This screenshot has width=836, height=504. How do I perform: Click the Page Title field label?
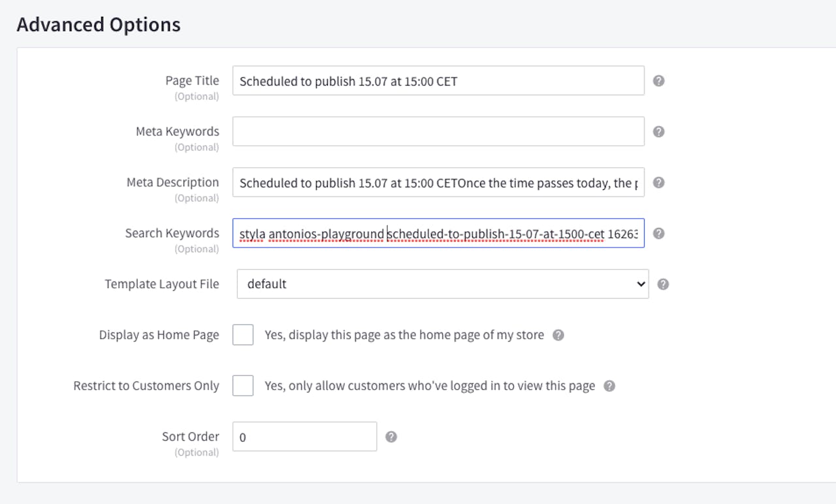point(192,81)
